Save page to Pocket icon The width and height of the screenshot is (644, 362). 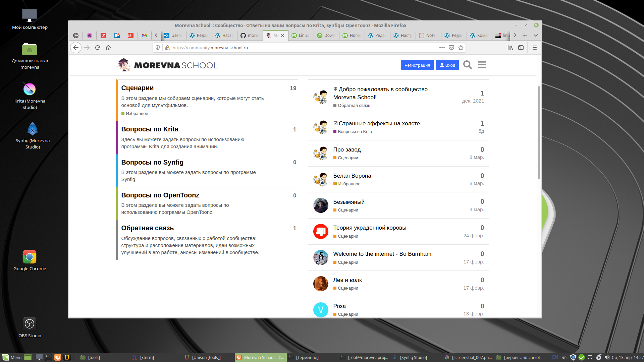tap(451, 48)
